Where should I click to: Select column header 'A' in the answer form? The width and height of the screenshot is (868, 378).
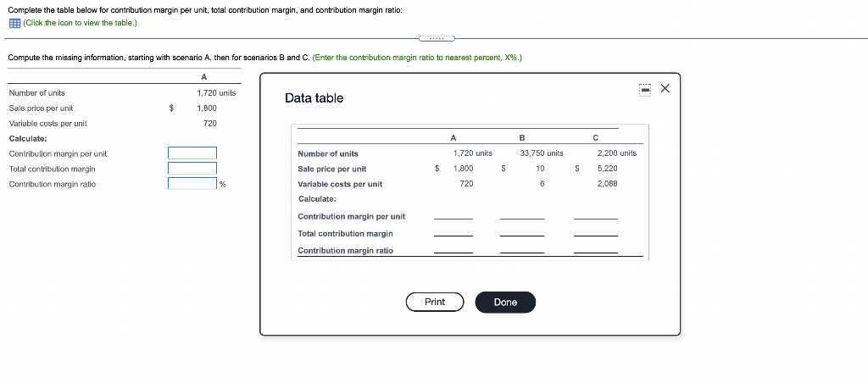pyautogui.click(x=203, y=77)
